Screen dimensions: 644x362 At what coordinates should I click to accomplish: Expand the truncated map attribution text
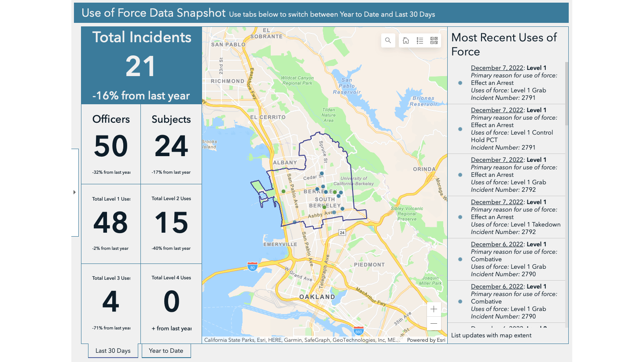[x=302, y=340]
